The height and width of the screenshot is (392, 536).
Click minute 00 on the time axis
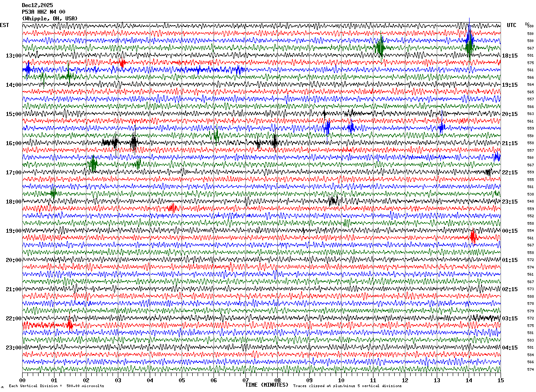click(x=22, y=380)
